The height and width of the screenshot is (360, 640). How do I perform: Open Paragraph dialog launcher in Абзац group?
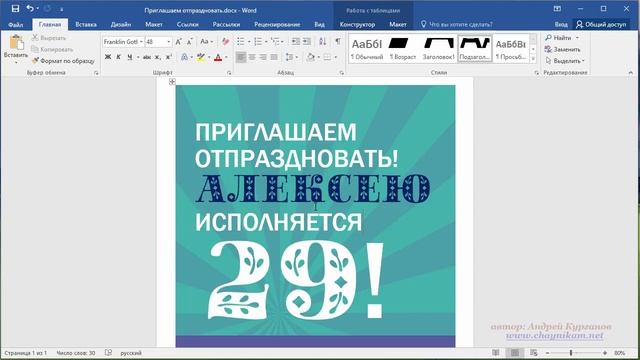click(341, 73)
